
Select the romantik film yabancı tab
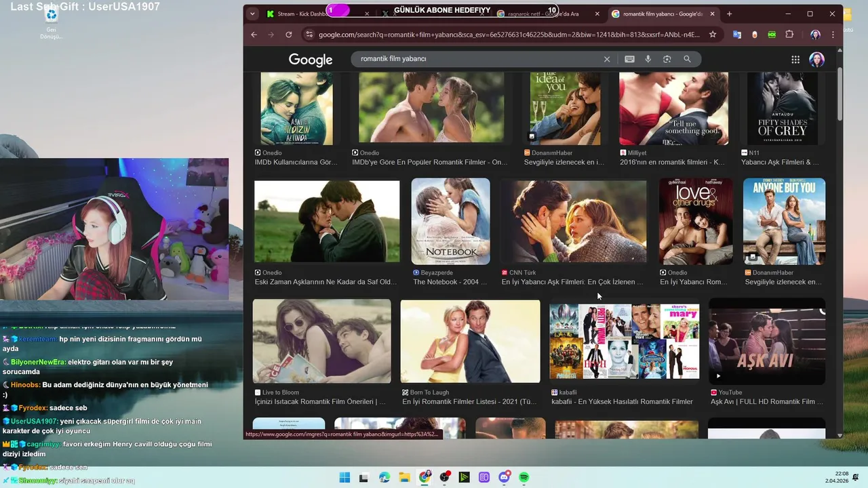[663, 14]
